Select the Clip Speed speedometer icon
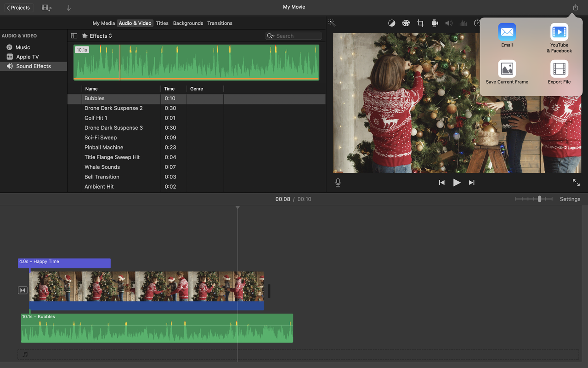 [x=477, y=23]
